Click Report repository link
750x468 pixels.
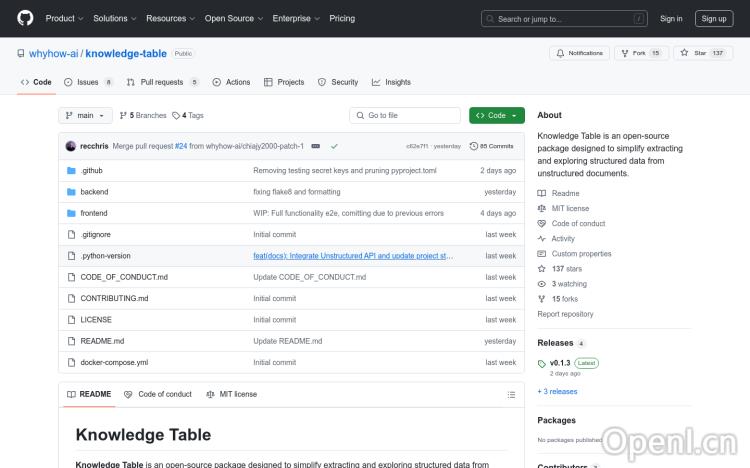(565, 314)
